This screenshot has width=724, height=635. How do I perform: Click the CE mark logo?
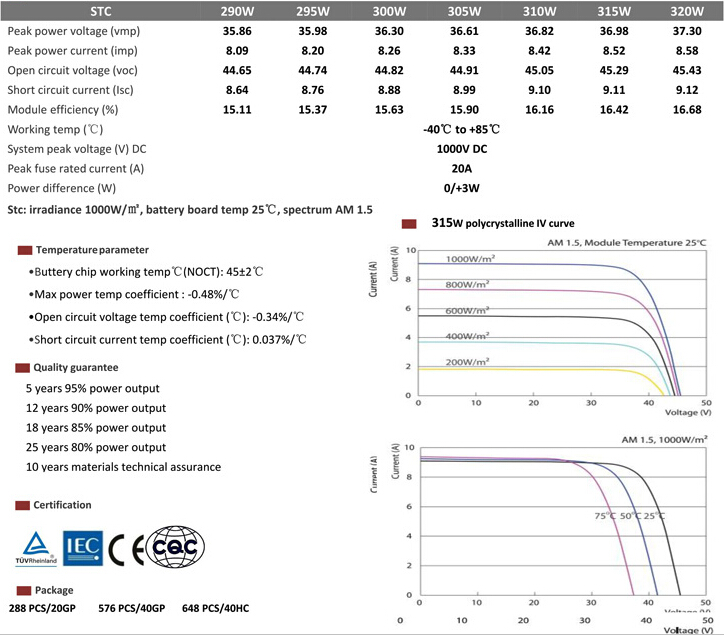click(126, 550)
